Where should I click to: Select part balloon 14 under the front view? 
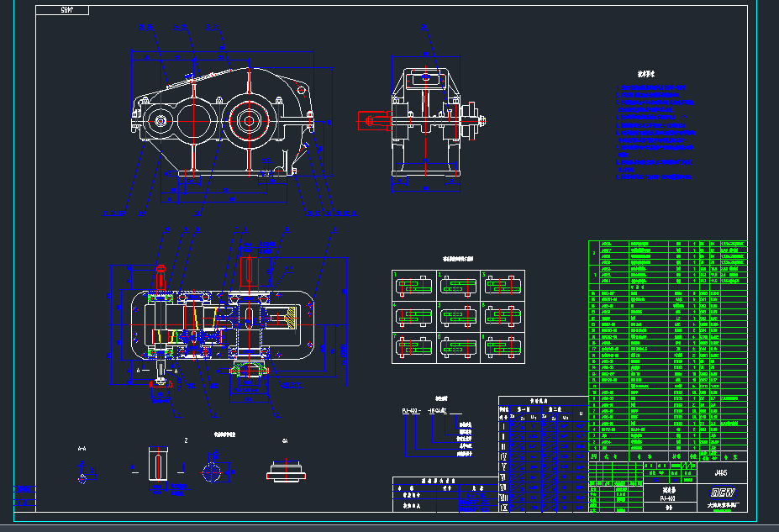141,213
